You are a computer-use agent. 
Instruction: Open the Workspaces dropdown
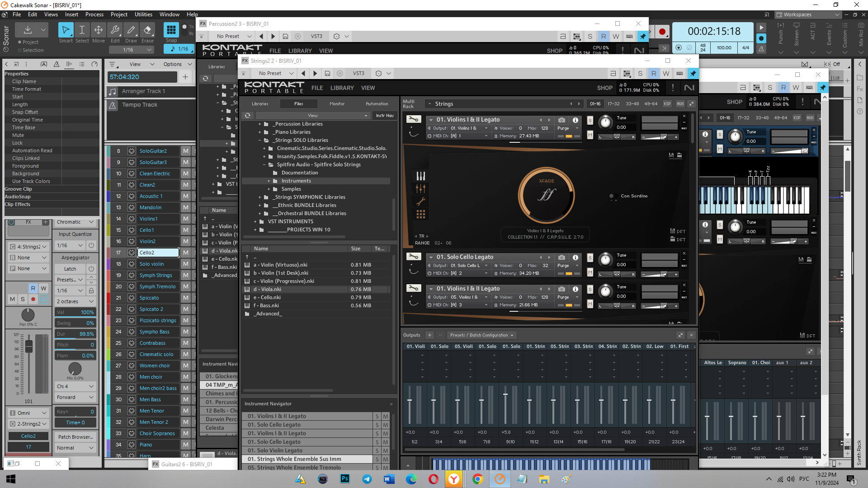pyautogui.click(x=808, y=14)
